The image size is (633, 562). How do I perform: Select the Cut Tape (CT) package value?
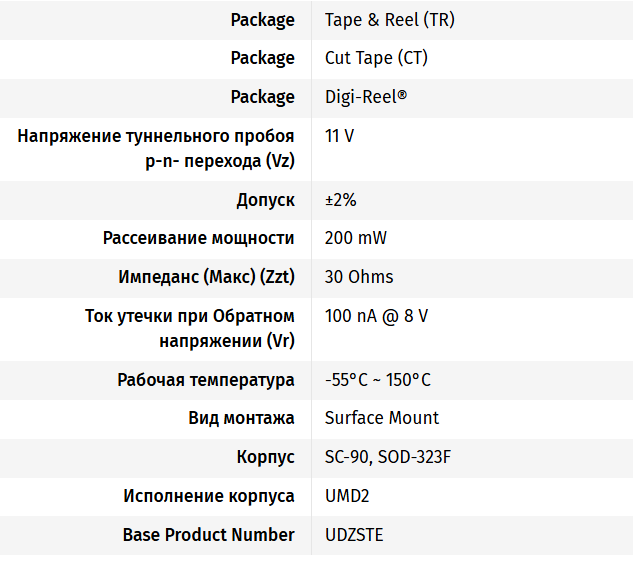tap(376, 58)
